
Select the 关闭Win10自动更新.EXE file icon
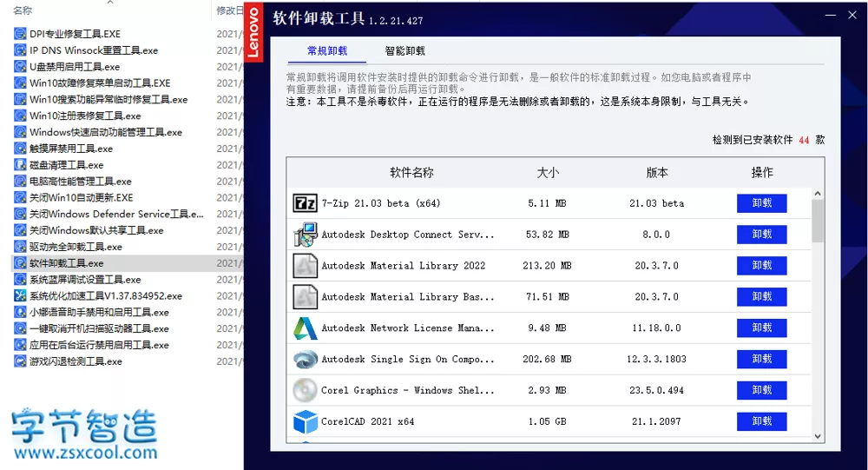(20, 197)
